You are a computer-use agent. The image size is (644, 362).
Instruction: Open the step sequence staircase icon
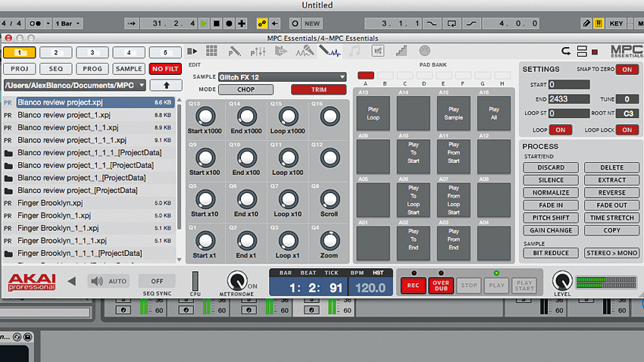click(x=402, y=51)
